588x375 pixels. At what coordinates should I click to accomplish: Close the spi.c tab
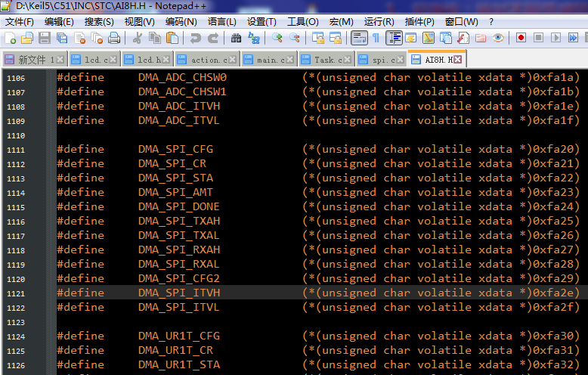[x=400, y=60]
